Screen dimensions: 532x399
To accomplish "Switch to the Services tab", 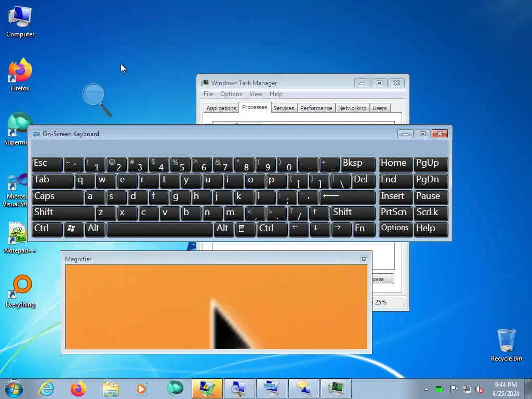I will 284,108.
